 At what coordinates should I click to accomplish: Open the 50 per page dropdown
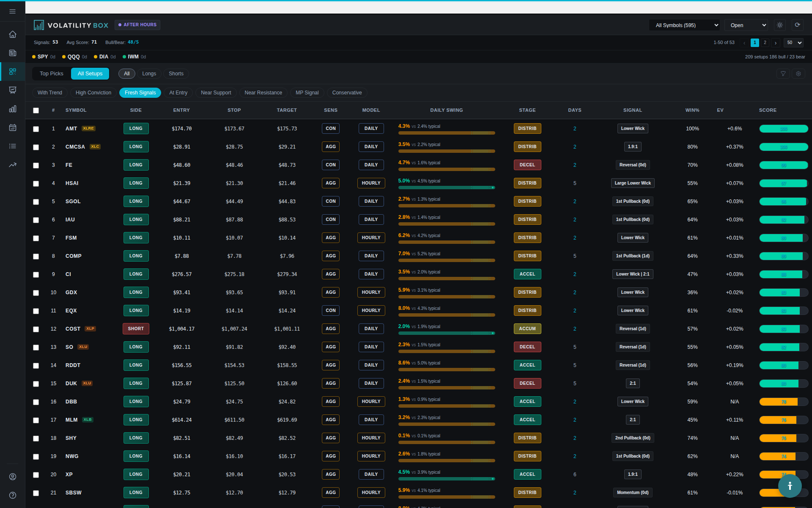793,43
